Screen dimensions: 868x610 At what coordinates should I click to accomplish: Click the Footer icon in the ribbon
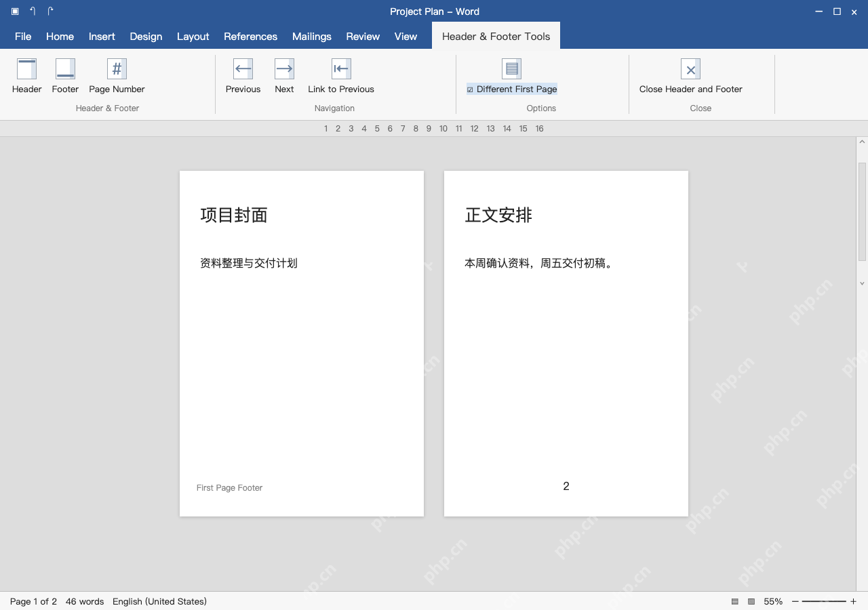click(65, 68)
